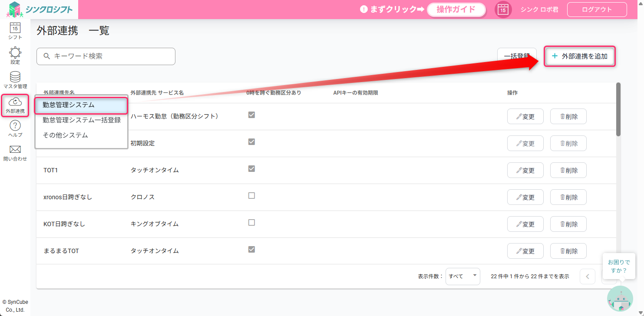Expand the 表示件数 すべて dropdown
The image size is (644, 316).
(462, 276)
